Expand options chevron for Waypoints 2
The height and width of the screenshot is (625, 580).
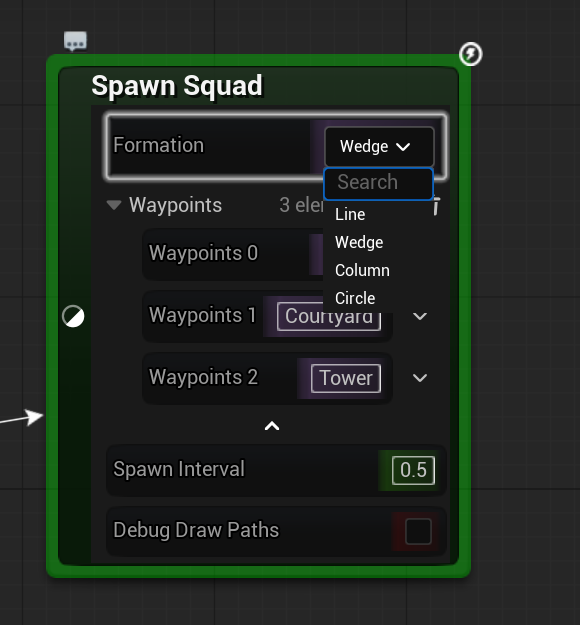tap(420, 378)
